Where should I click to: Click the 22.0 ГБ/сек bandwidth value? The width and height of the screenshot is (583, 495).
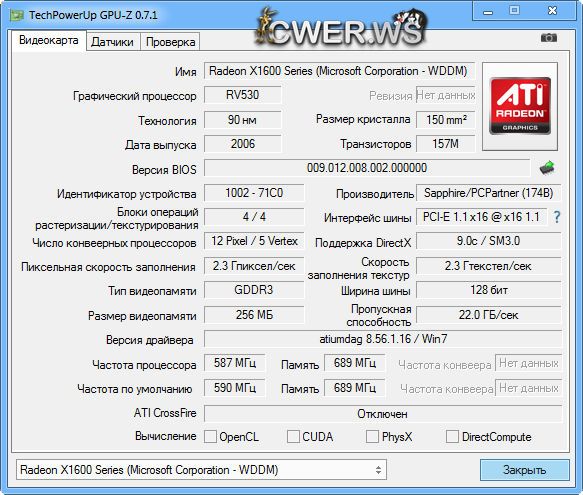(x=489, y=315)
